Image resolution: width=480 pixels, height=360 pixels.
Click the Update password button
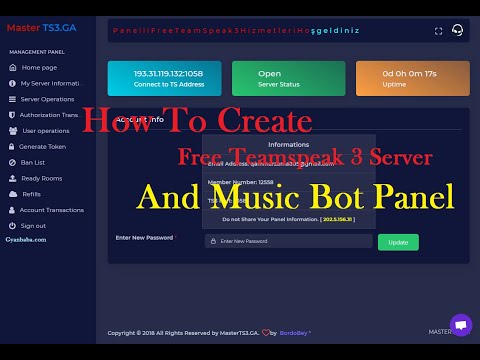coord(398,242)
